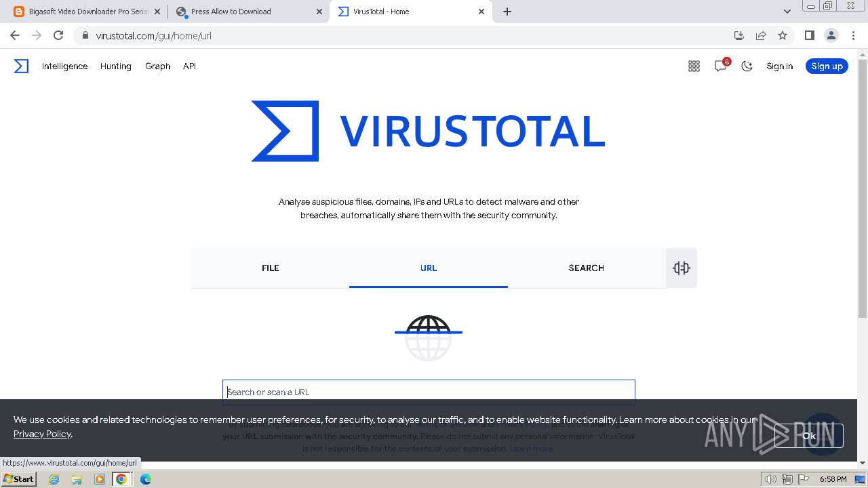Image resolution: width=868 pixels, height=488 pixels.
Task: Click the install app icon in address bar
Action: coord(739,35)
